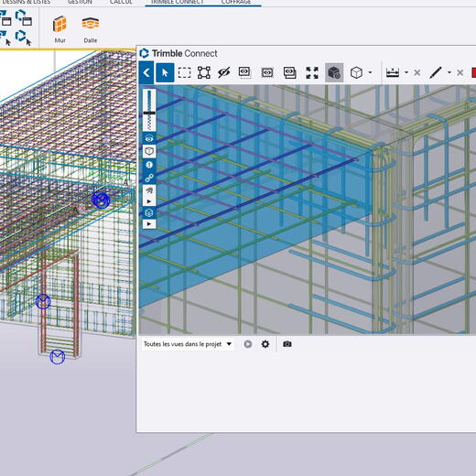Open the pencil markup dropdown arrow
Image resolution: width=476 pixels, height=476 pixels.
[x=449, y=72]
